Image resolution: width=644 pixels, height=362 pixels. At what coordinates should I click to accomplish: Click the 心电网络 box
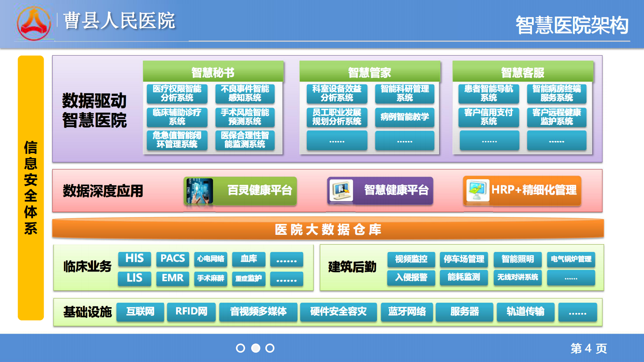click(211, 259)
